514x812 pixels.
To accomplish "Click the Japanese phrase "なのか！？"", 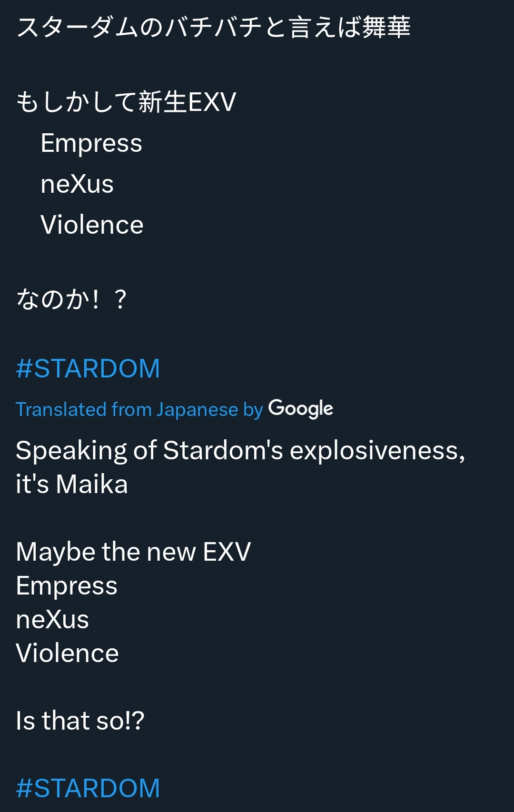I will (x=71, y=299).
